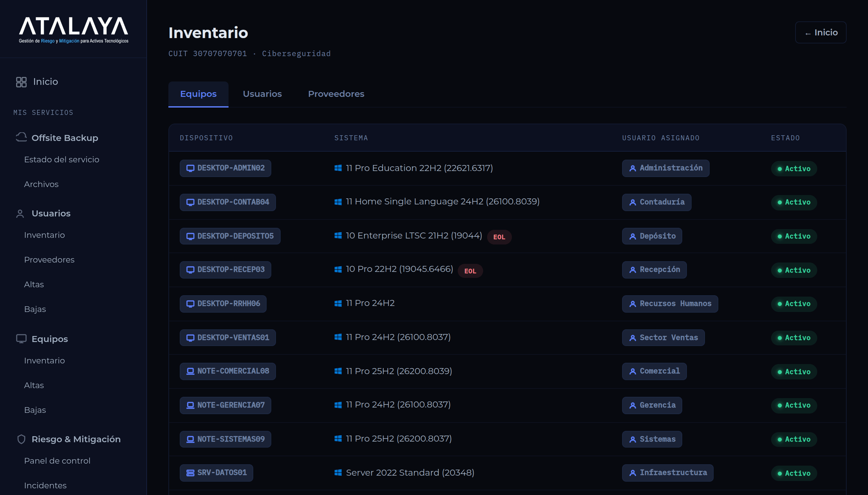Click the DESKTOP-ADMIN02 device tag
This screenshot has height=495, width=868.
(x=226, y=168)
